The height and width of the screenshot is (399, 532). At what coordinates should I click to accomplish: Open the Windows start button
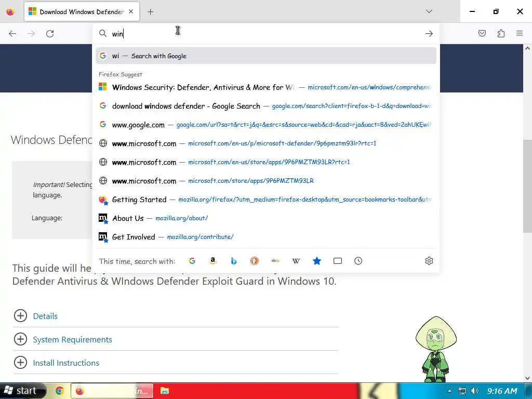pyautogui.click(x=23, y=391)
